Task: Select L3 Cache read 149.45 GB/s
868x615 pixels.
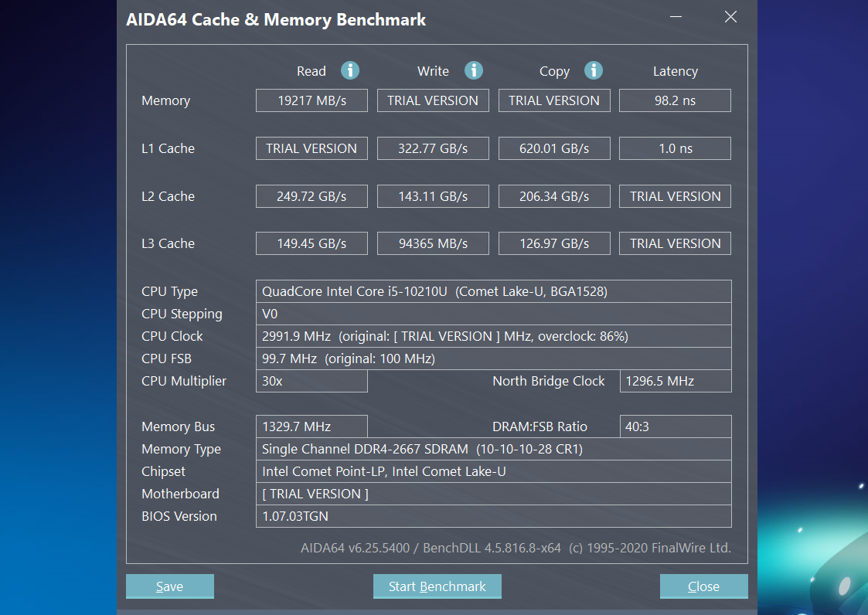Action: point(311,243)
